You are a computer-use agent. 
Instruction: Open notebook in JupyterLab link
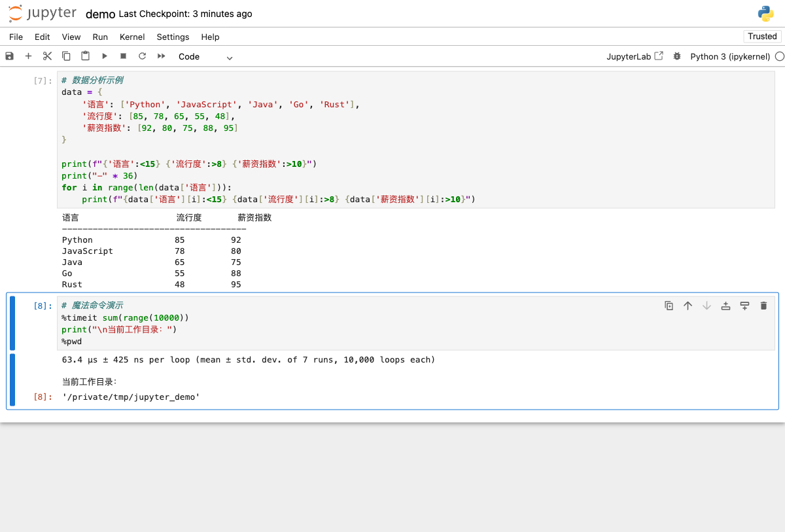(635, 57)
